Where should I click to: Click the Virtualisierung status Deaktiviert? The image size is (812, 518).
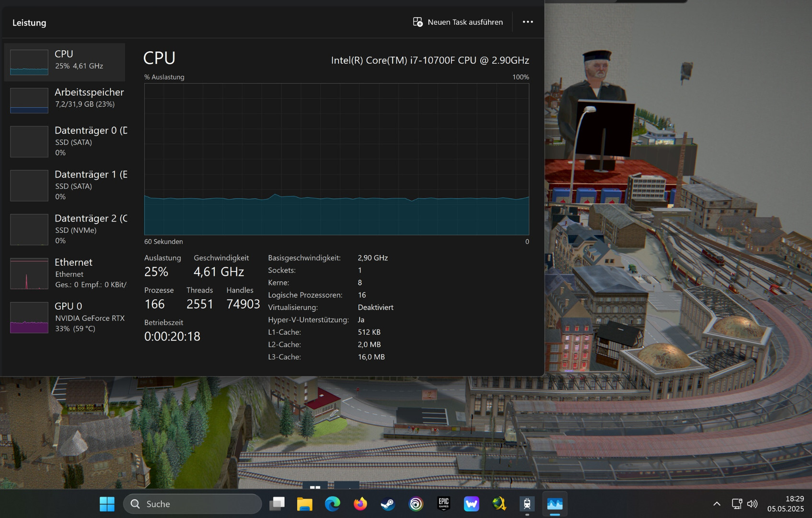coord(375,307)
